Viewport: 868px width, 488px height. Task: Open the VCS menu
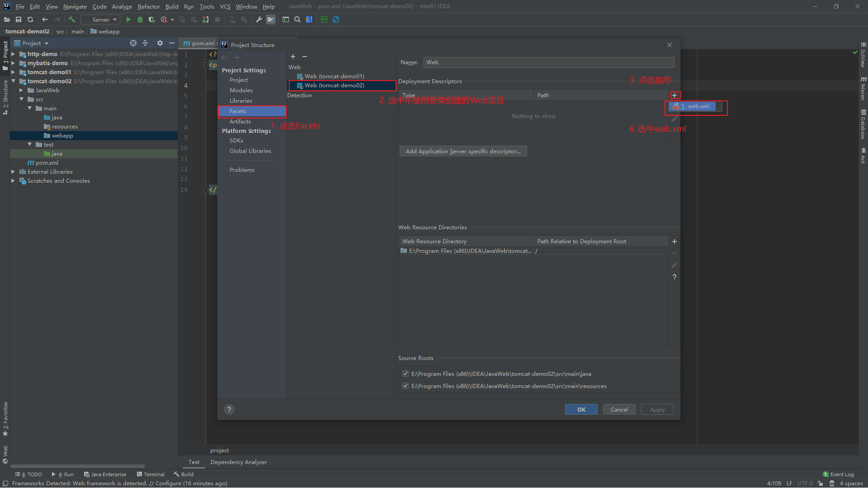225,6
